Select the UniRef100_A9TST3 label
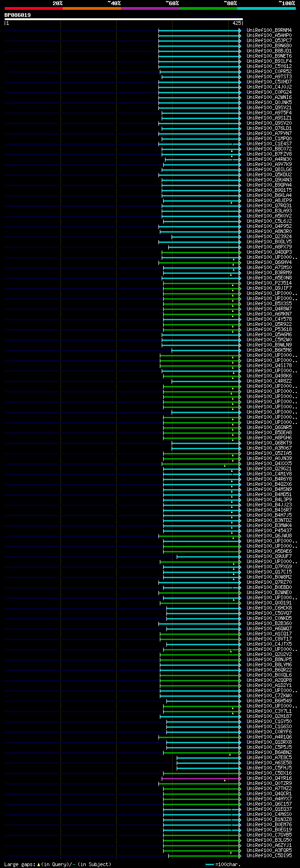Image resolution: width=300 pixels, height=868 pixels. tap(269, 76)
